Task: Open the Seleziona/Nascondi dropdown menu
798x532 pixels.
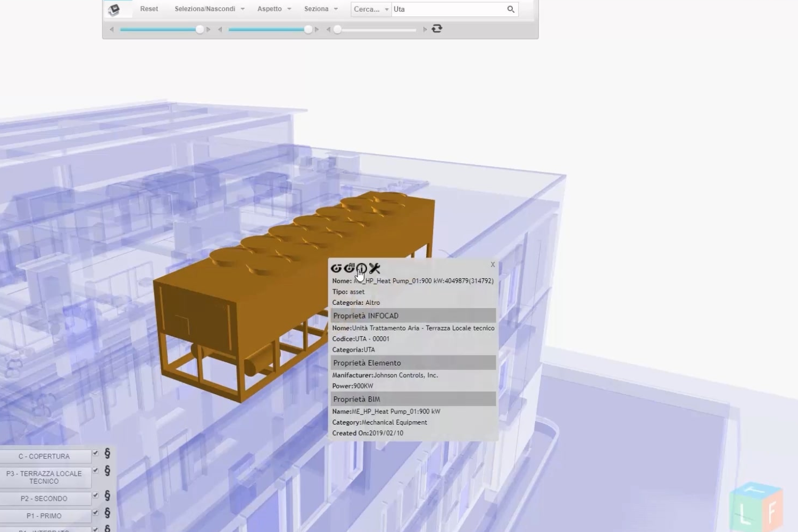Action: pos(209,9)
